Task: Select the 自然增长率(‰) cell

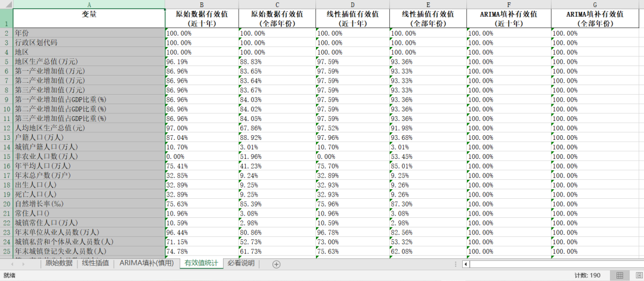Action: (x=89, y=204)
